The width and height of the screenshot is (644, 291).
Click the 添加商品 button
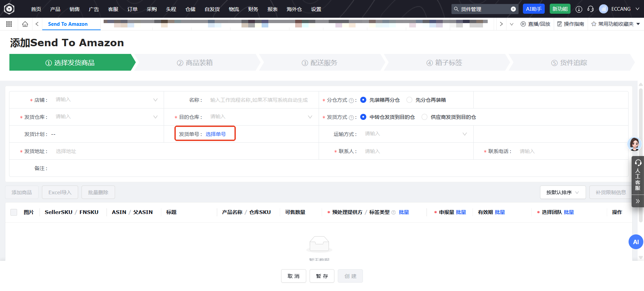[x=22, y=192]
